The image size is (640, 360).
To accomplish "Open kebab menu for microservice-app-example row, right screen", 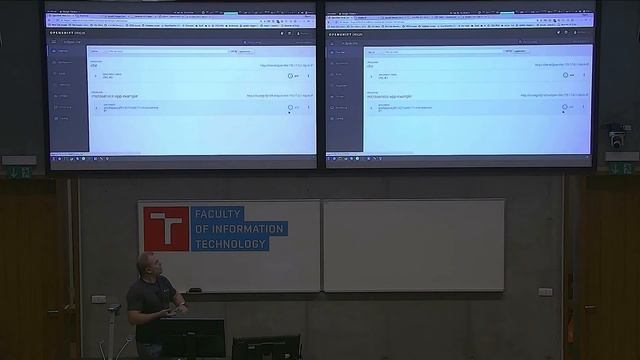I will (x=583, y=107).
